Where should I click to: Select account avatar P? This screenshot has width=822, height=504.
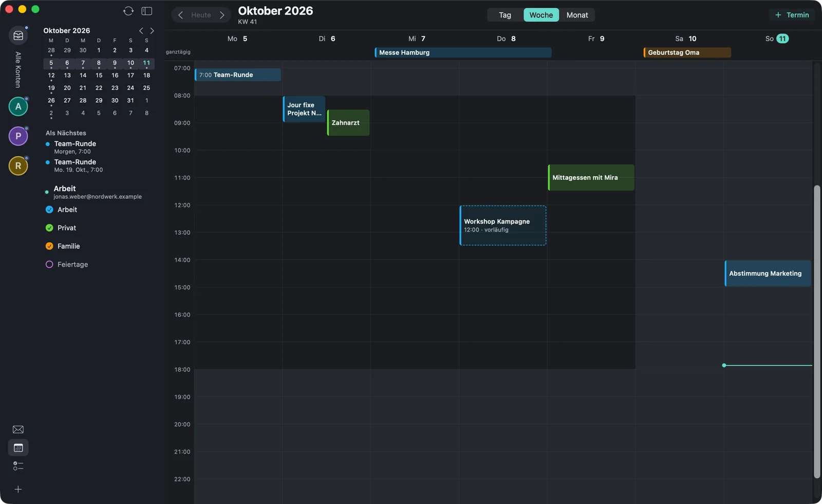[x=18, y=136]
